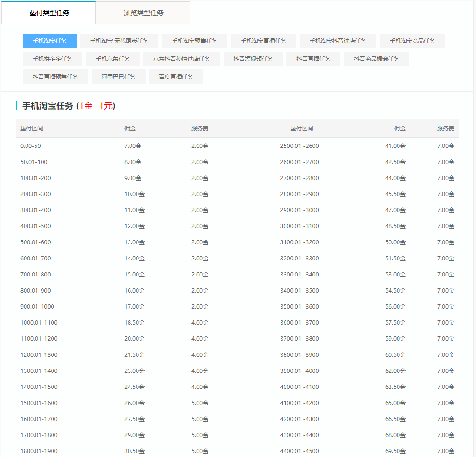This screenshot has width=476, height=457.
Task: Select the 50.00金 commission cell
Action: pos(395,242)
